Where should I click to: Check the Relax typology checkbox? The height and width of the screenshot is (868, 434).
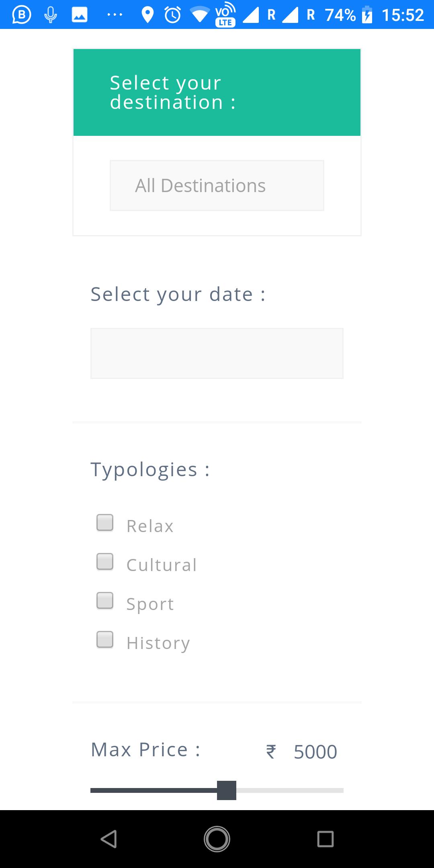pos(105,523)
